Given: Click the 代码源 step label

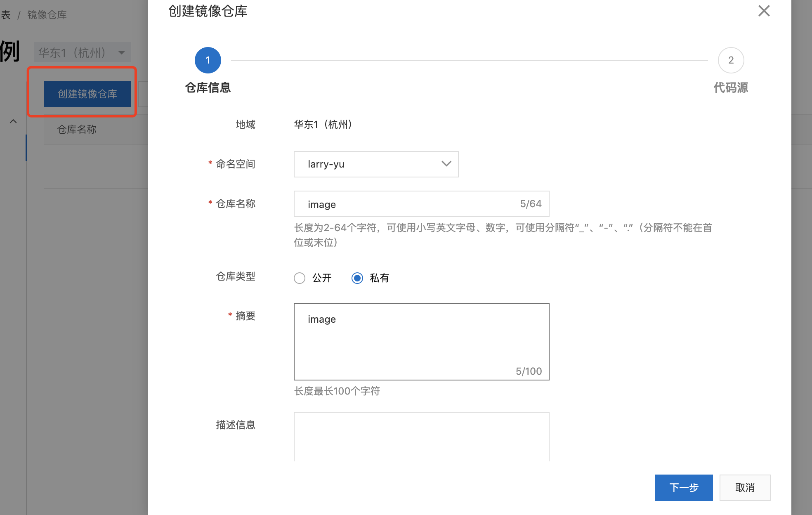Looking at the screenshot, I should (731, 87).
